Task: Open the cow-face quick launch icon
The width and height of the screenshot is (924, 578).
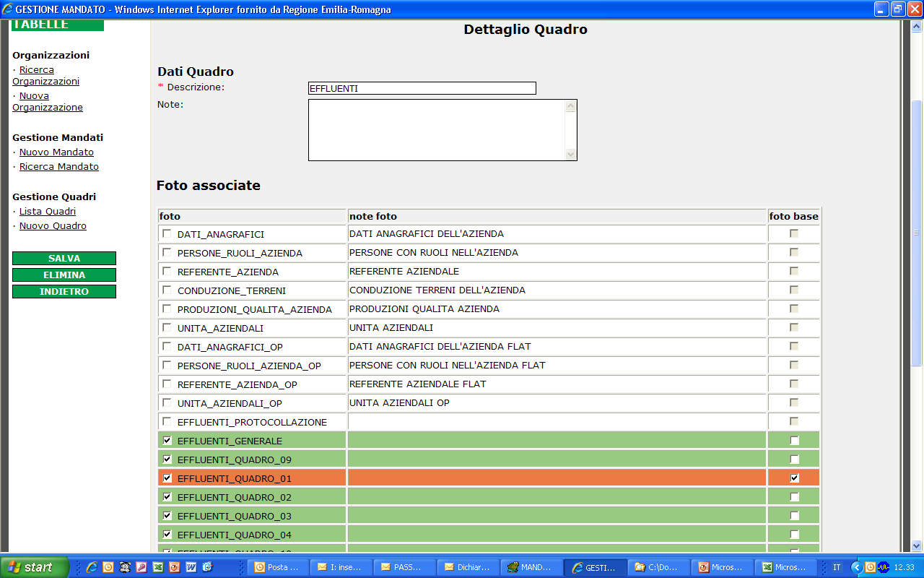Action: click(x=125, y=567)
